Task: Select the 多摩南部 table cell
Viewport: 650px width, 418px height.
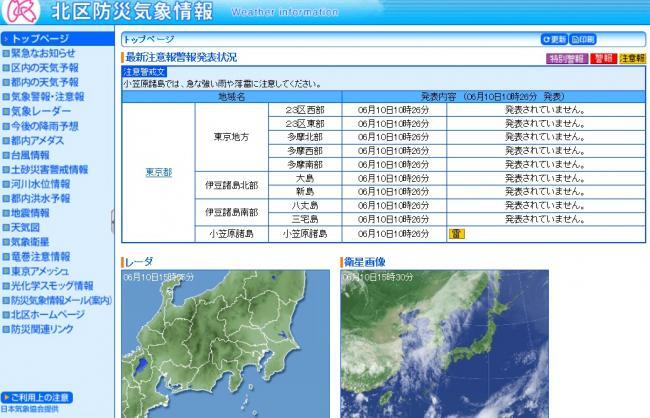Action: [305, 165]
